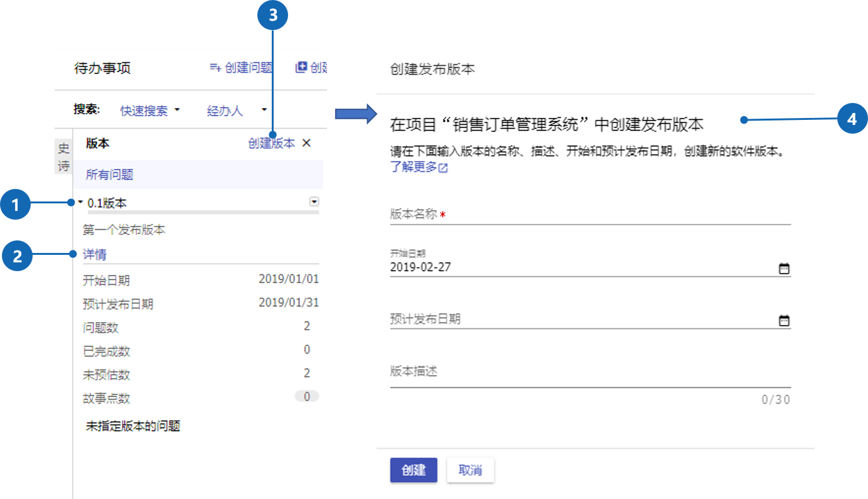Click the 创建 button

[414, 470]
